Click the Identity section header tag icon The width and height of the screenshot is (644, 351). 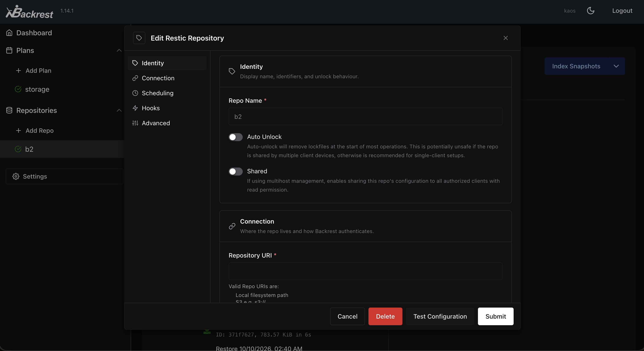click(x=232, y=71)
